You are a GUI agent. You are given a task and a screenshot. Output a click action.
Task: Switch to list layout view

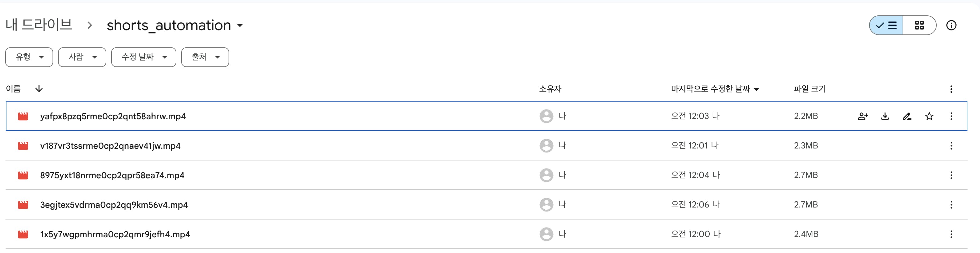click(x=886, y=26)
